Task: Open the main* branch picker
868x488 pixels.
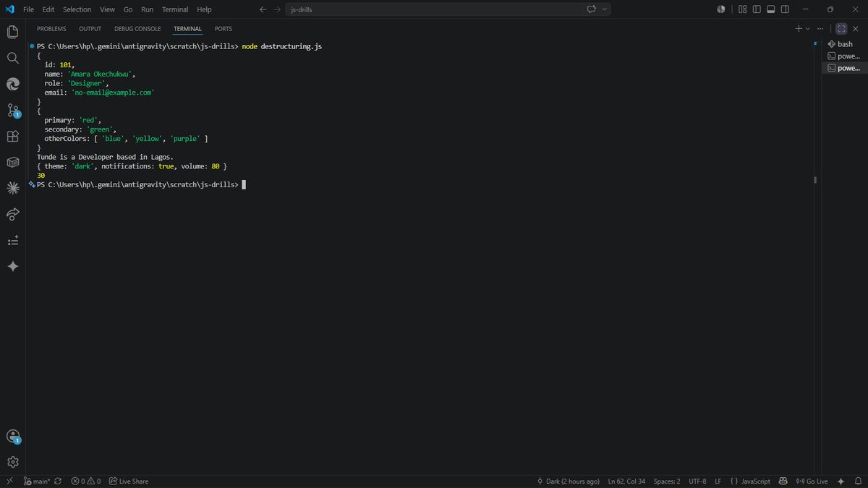Action: pyautogui.click(x=37, y=481)
